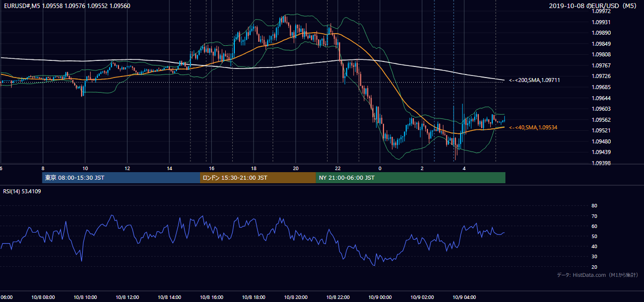
Task: Click price level 1.09767 on the scale
Action: click(x=601, y=65)
